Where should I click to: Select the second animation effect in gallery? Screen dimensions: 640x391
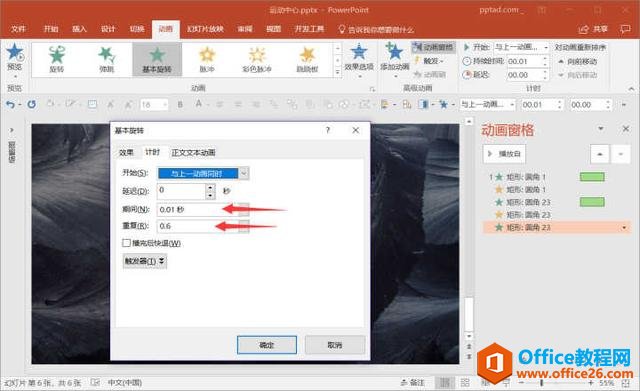107,60
